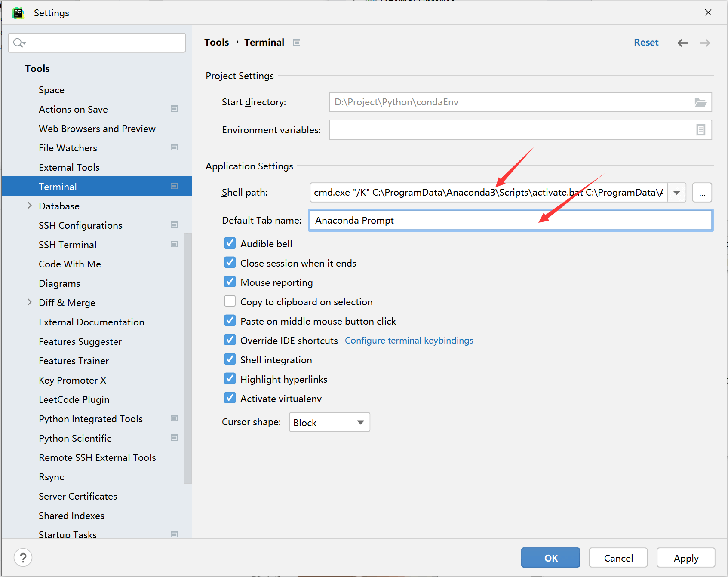Click the PyCharm logo in title bar
Screen dimensions: 728x577
pyautogui.click(x=18, y=13)
